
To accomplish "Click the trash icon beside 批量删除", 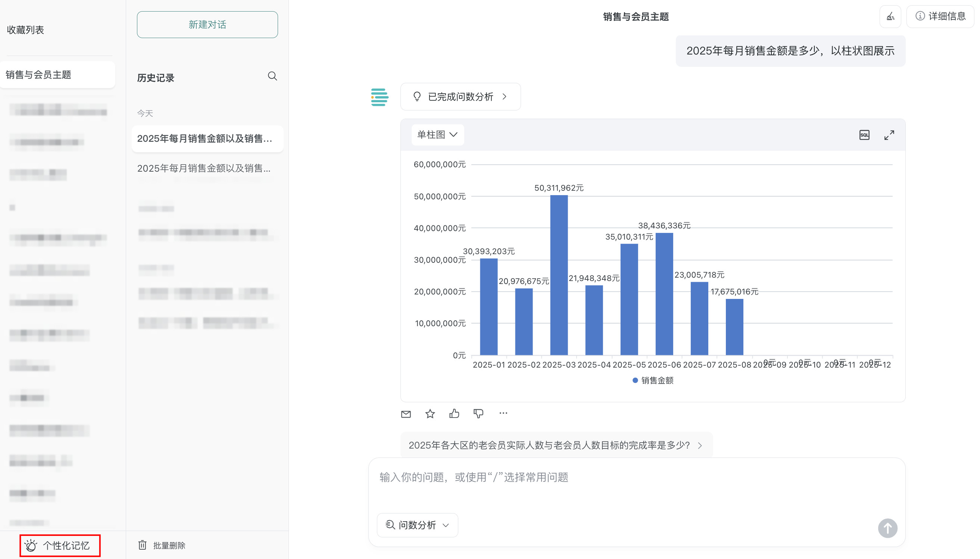I will 143,545.
